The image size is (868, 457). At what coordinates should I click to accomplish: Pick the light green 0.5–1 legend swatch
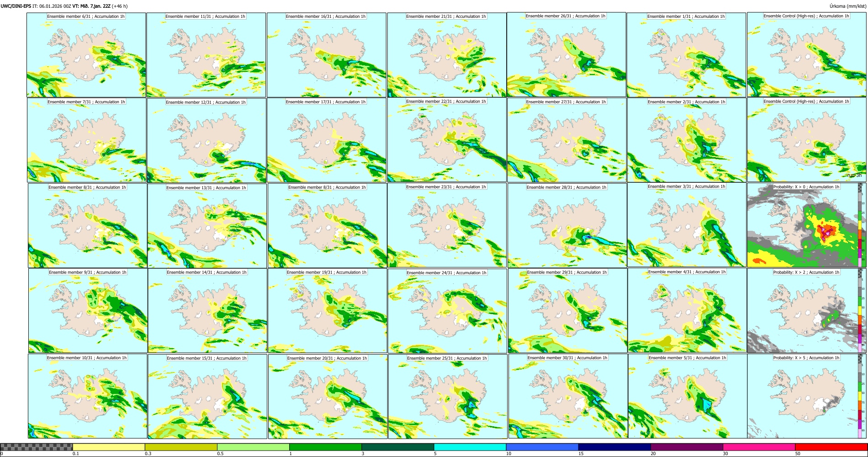(x=253, y=447)
